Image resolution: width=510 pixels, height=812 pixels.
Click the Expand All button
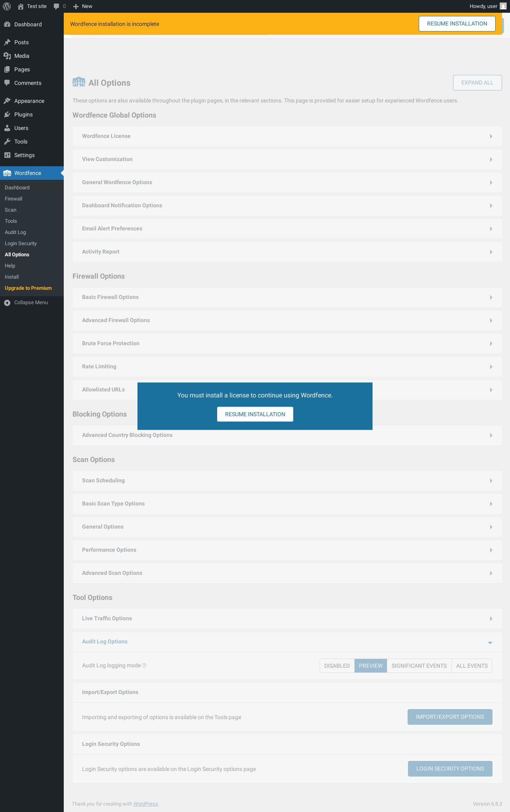pos(477,83)
